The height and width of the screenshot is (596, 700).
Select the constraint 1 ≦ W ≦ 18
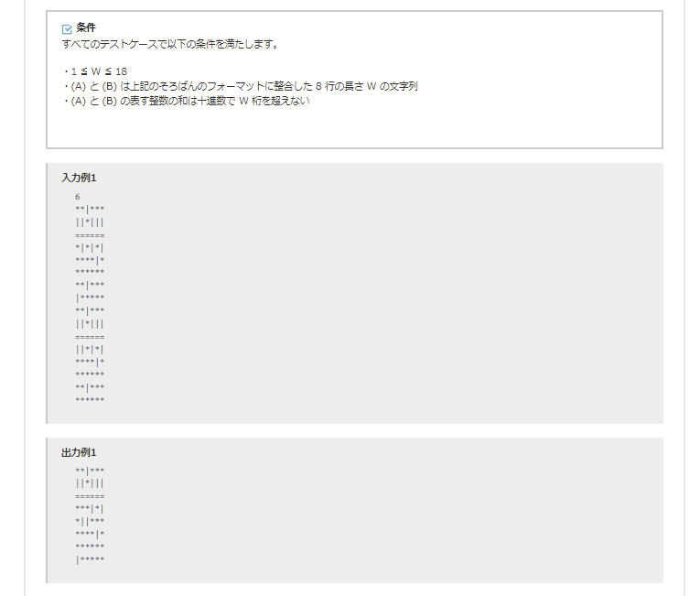tap(95, 71)
